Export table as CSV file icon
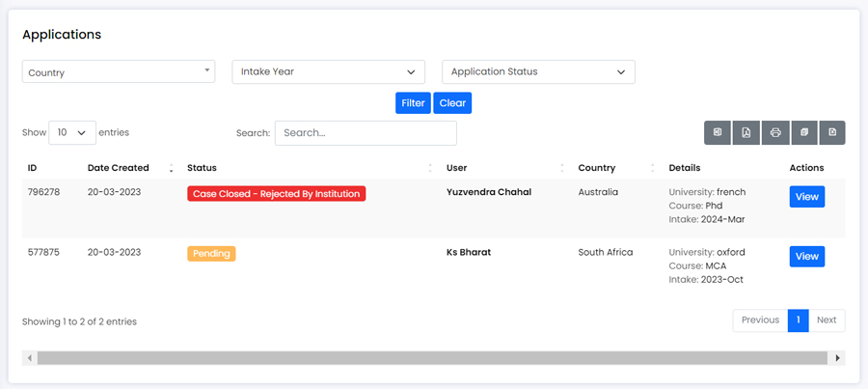This screenshot has height=389, width=868. pyautogui.click(x=832, y=133)
